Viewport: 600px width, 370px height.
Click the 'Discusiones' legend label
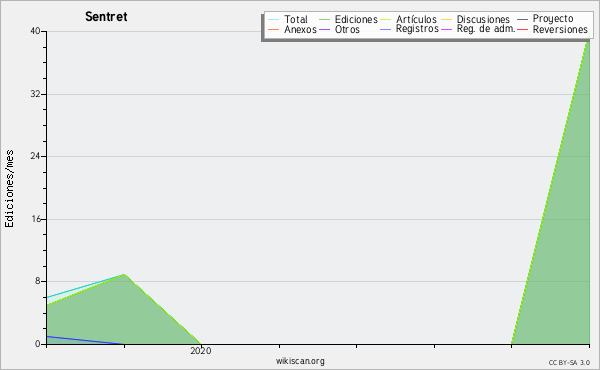(x=483, y=19)
